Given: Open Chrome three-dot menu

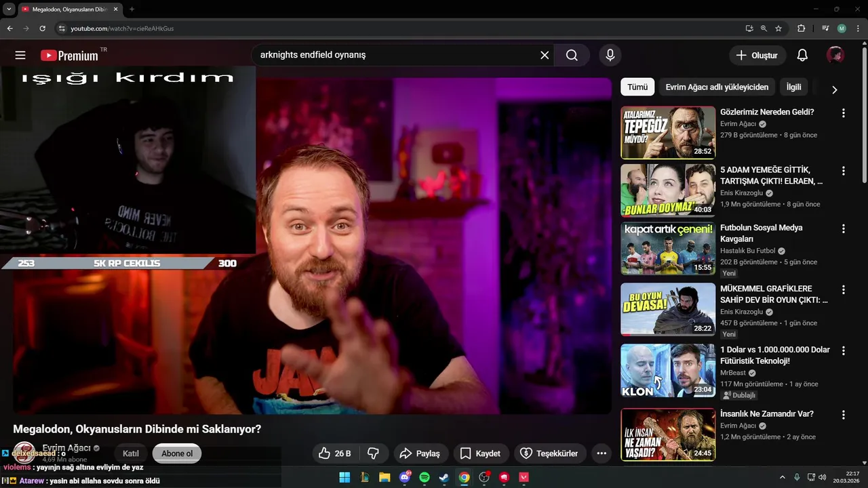Looking at the screenshot, I should click(x=857, y=28).
